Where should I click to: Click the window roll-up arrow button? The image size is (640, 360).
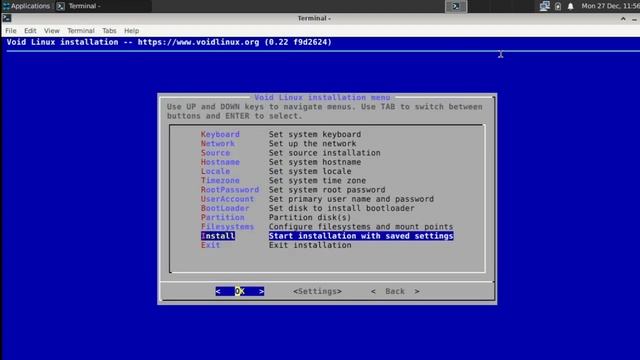point(623,18)
